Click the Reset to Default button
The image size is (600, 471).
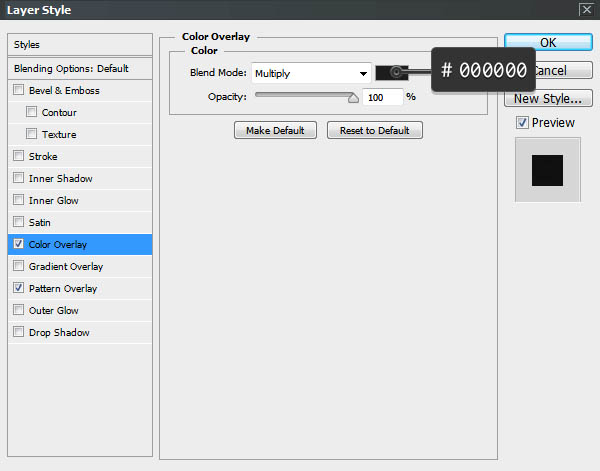(374, 131)
